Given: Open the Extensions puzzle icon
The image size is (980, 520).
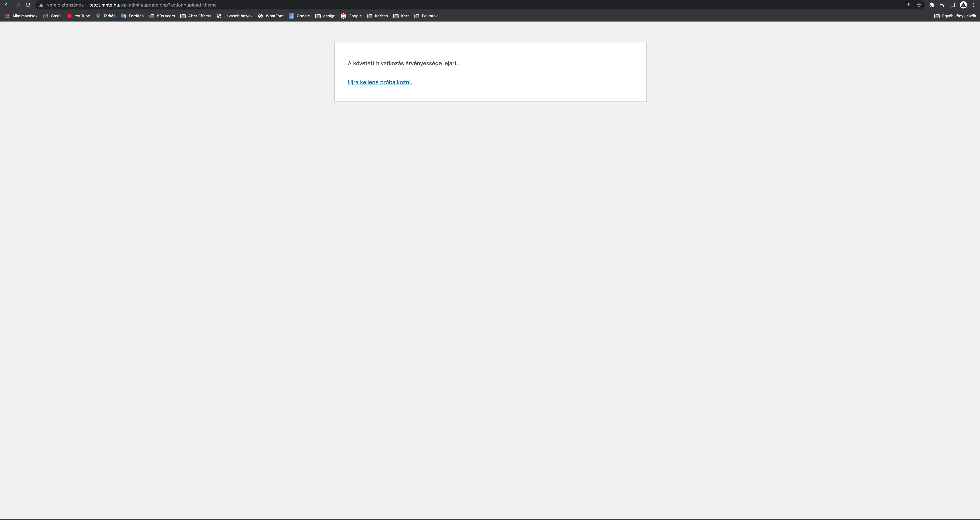Looking at the screenshot, I should point(932,5).
